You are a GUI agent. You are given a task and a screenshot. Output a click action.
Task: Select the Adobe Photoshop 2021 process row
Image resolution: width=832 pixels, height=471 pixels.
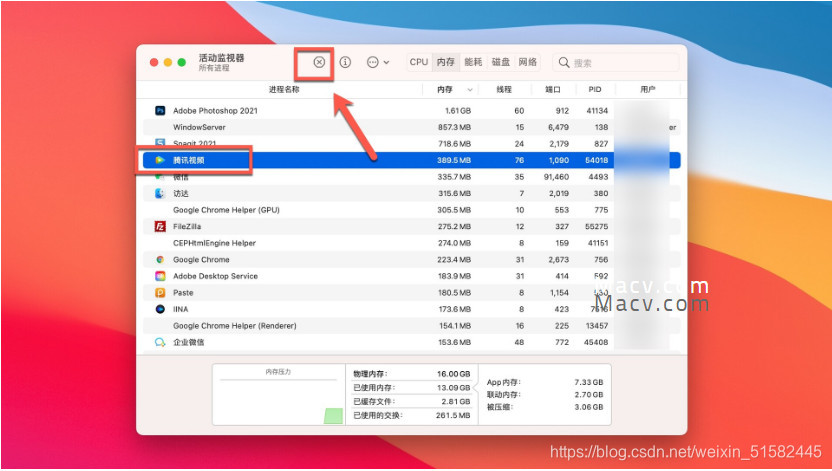pyautogui.click(x=411, y=111)
